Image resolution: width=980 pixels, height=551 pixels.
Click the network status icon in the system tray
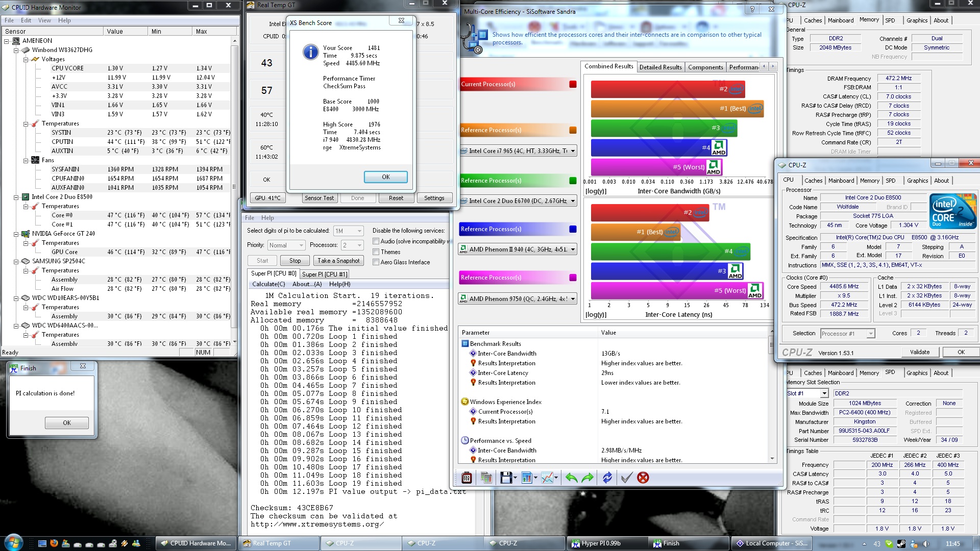tap(914, 544)
